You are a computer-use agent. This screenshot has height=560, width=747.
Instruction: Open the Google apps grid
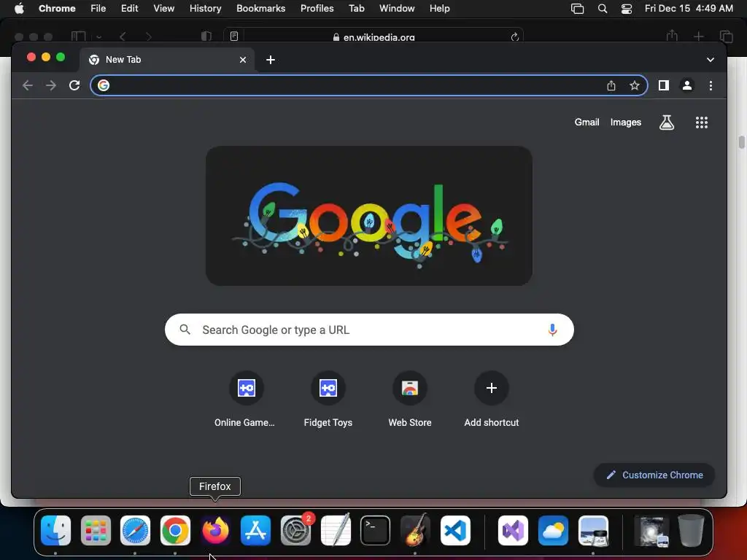click(x=701, y=122)
